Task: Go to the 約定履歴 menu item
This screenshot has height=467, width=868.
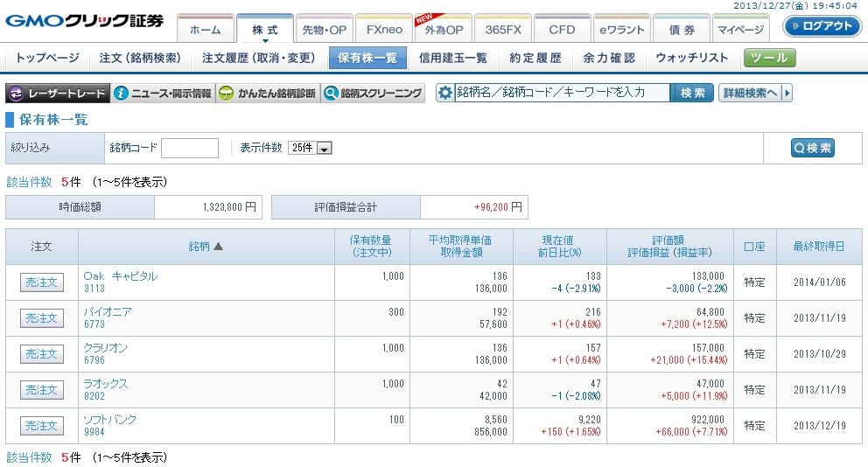Action: pos(535,58)
